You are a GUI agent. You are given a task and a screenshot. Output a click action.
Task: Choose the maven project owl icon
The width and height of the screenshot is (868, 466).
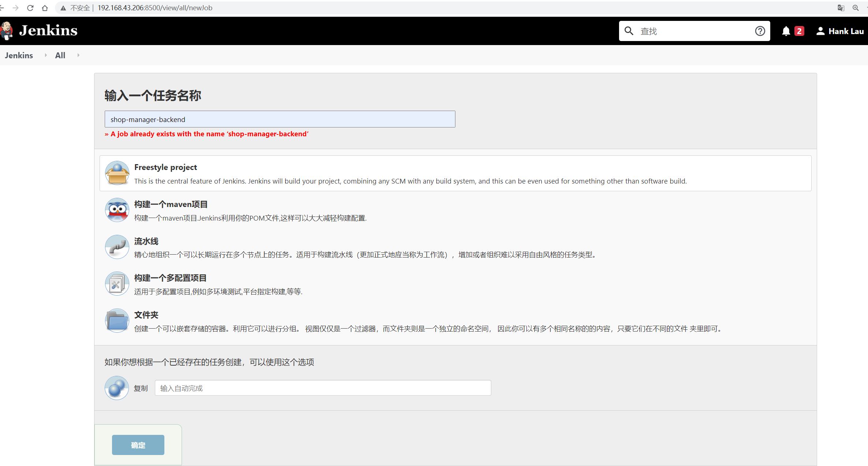tap(117, 210)
